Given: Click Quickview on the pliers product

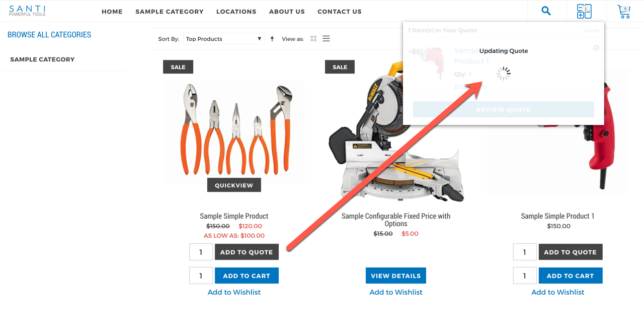Looking at the screenshot, I should 234,185.
